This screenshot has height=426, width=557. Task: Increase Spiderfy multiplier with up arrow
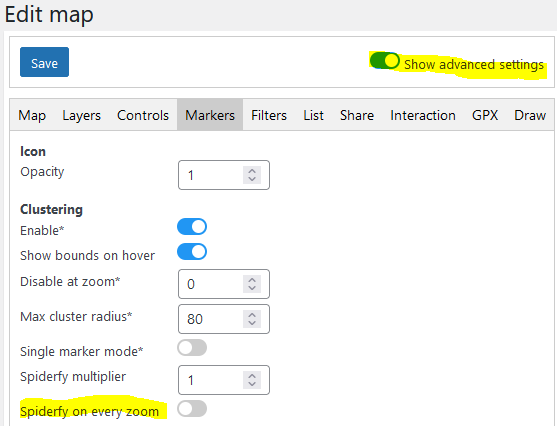pyautogui.click(x=252, y=376)
